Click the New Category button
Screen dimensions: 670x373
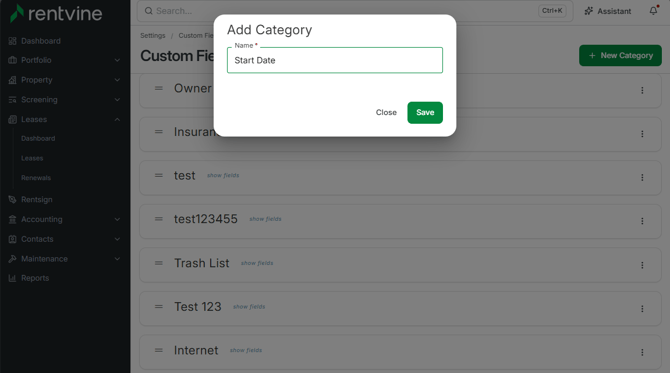(x=620, y=56)
